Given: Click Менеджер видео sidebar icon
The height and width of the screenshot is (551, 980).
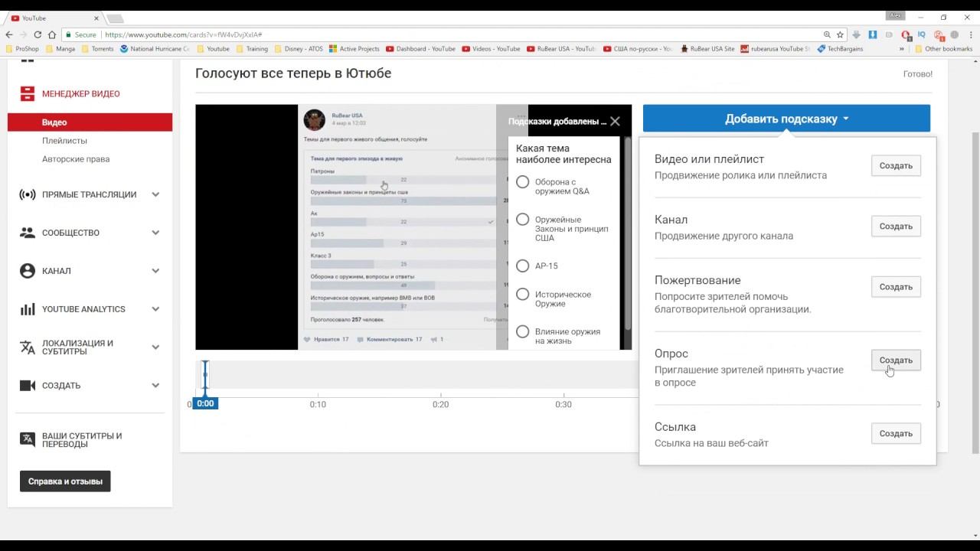Looking at the screenshot, I should (28, 93).
